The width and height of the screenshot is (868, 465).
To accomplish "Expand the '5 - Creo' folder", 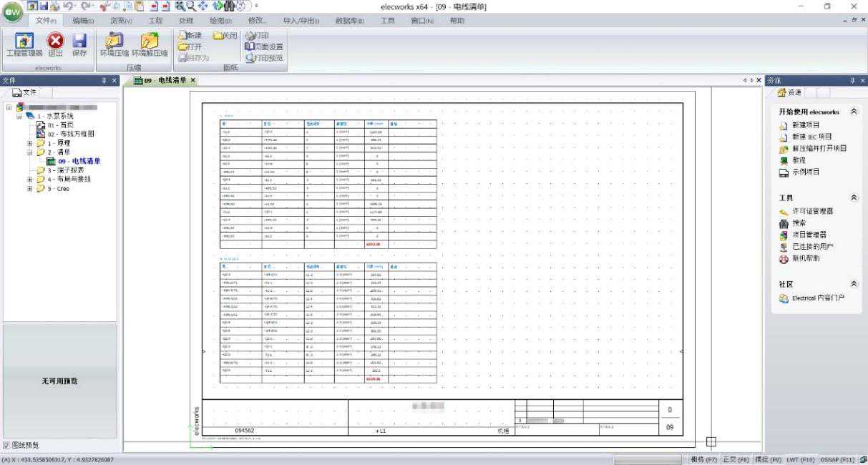I will (30, 189).
